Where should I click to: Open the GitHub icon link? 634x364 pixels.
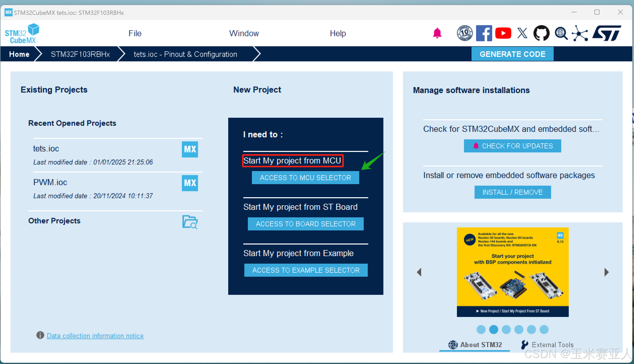point(541,33)
